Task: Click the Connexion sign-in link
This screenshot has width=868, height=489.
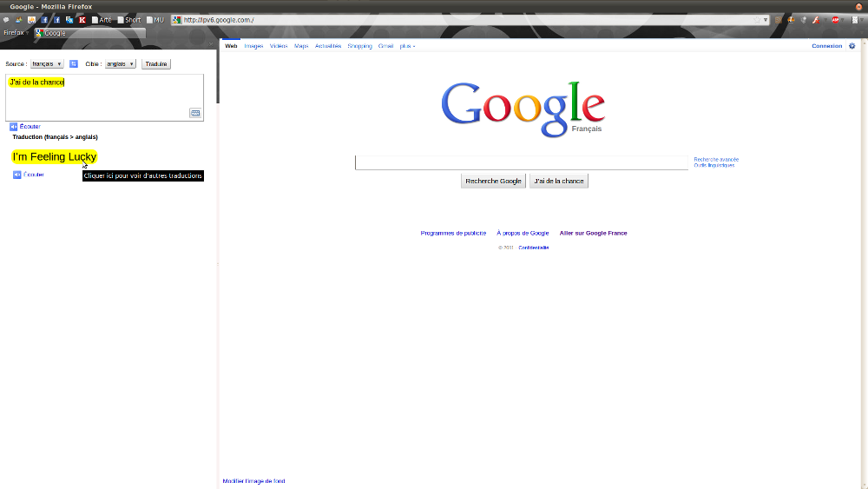Action: point(827,46)
